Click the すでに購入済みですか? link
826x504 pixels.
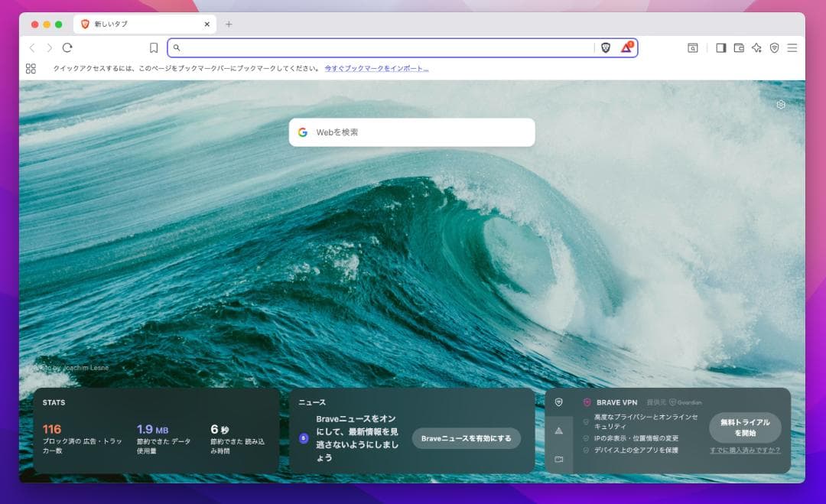tap(744, 450)
